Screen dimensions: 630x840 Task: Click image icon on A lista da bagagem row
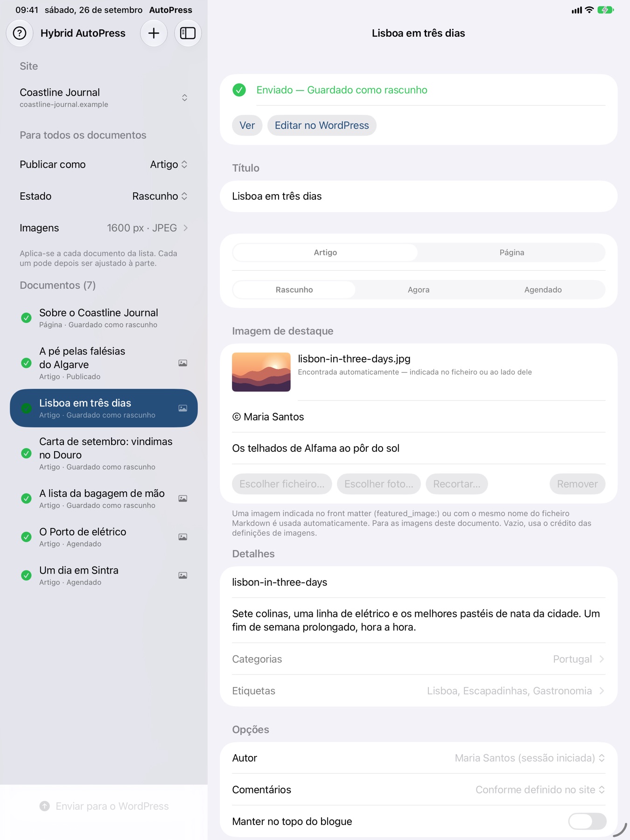tap(183, 498)
